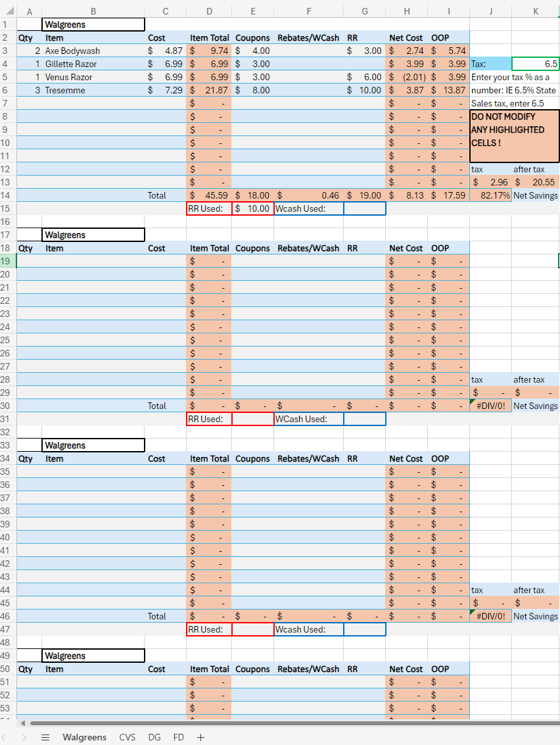The height and width of the screenshot is (745, 560).
Task: Click the DO NOT MODIFY warning box
Action: (x=515, y=136)
